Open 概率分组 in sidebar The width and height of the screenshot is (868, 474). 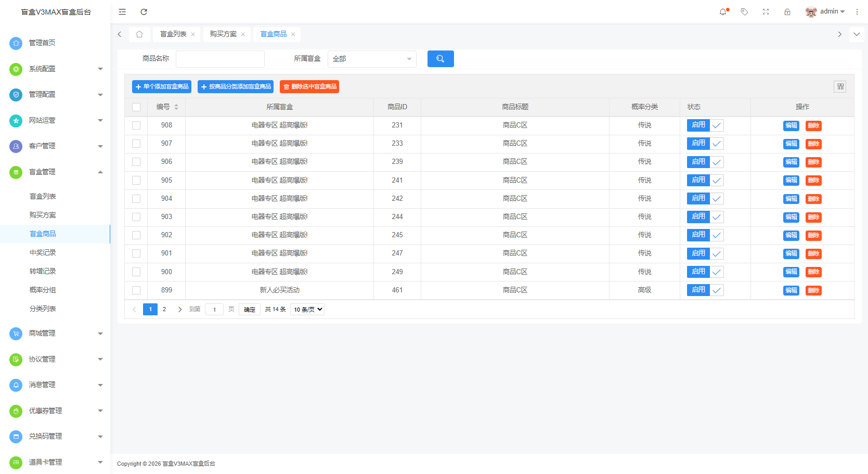pos(43,290)
